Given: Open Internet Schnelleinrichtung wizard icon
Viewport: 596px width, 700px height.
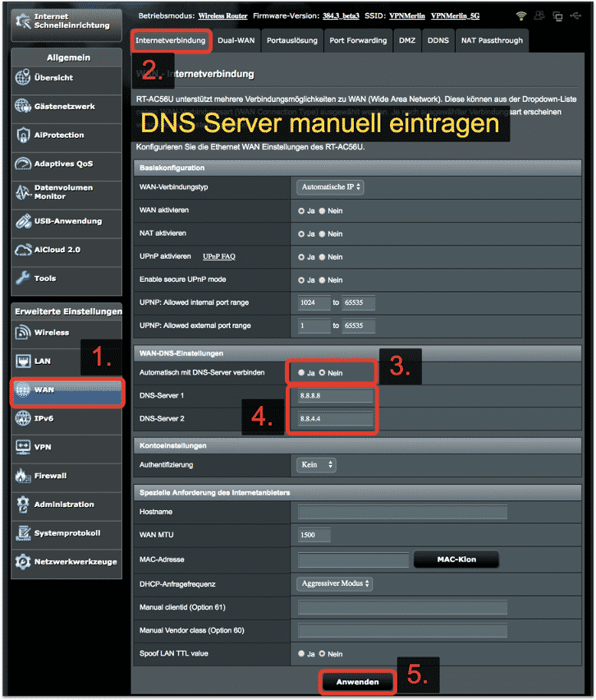Looking at the screenshot, I should pos(23,21).
